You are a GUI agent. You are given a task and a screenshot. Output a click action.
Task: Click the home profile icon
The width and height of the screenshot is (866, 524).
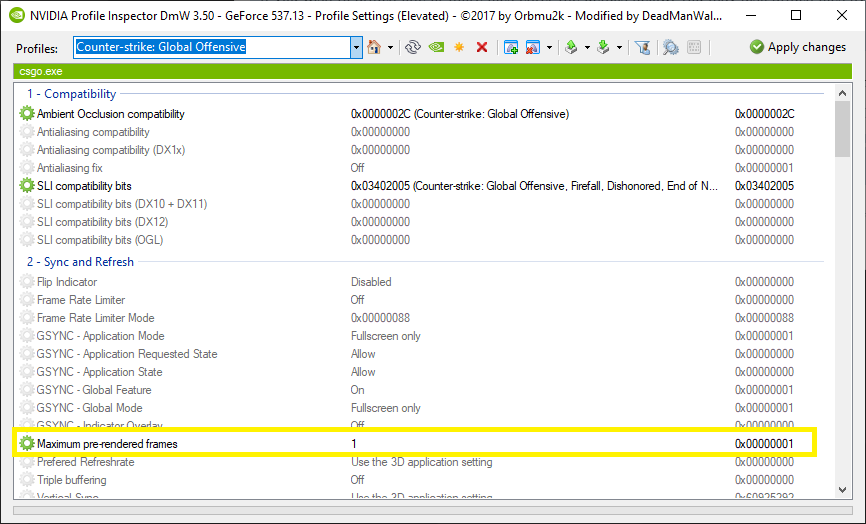point(374,47)
